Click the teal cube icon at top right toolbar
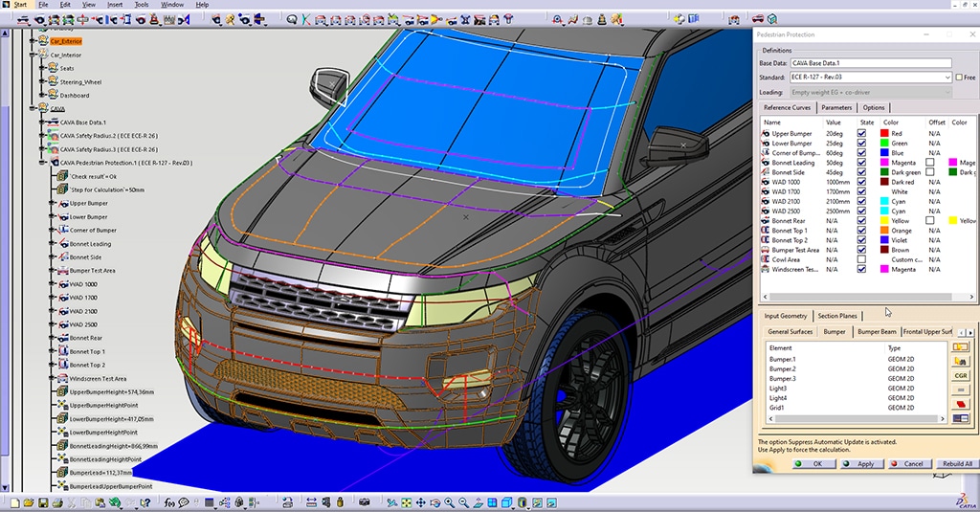Screen dimensions: 980x512 [772, 19]
